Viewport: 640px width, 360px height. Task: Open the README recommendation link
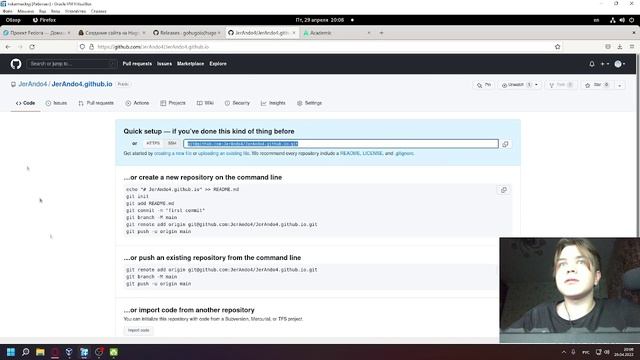pos(350,153)
